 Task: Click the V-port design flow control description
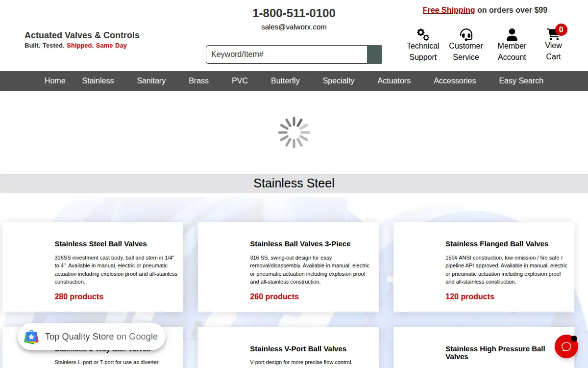click(301, 363)
